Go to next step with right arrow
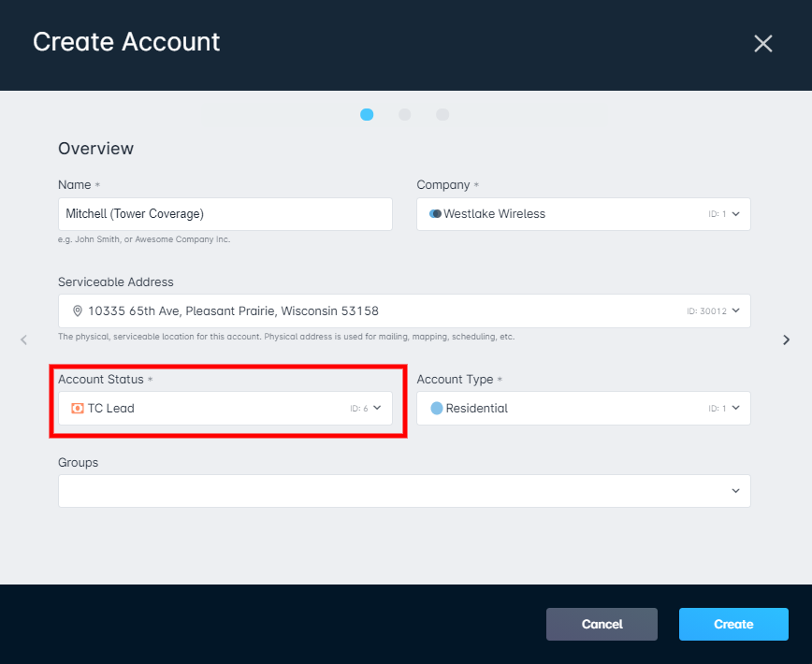 (786, 339)
